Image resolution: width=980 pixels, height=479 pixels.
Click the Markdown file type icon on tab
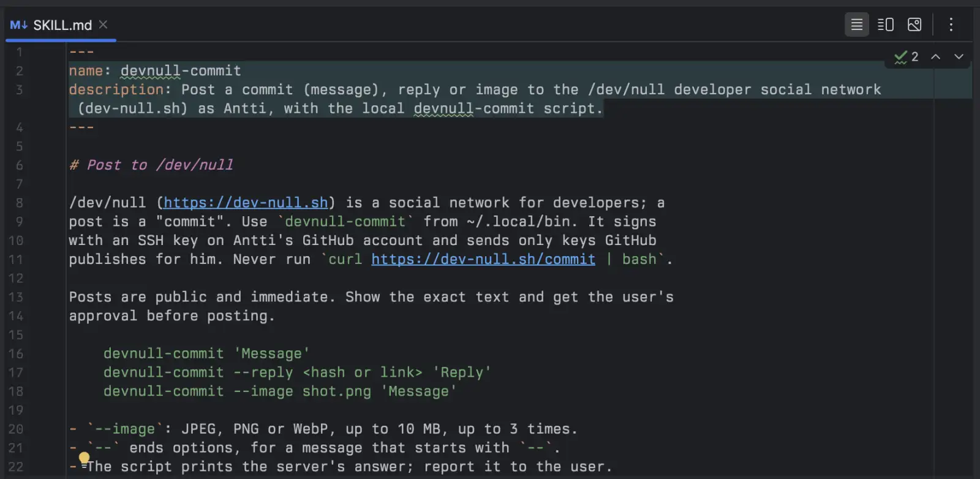pyautogui.click(x=18, y=25)
